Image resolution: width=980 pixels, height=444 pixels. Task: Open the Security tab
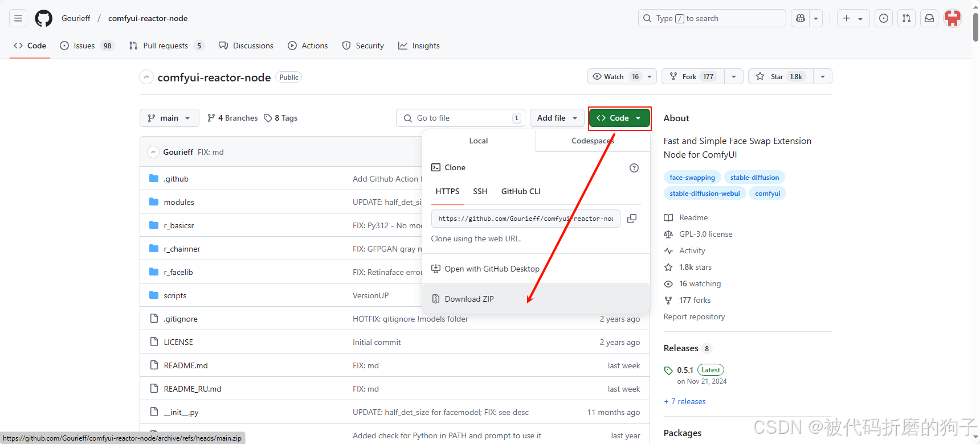pyautogui.click(x=363, y=46)
